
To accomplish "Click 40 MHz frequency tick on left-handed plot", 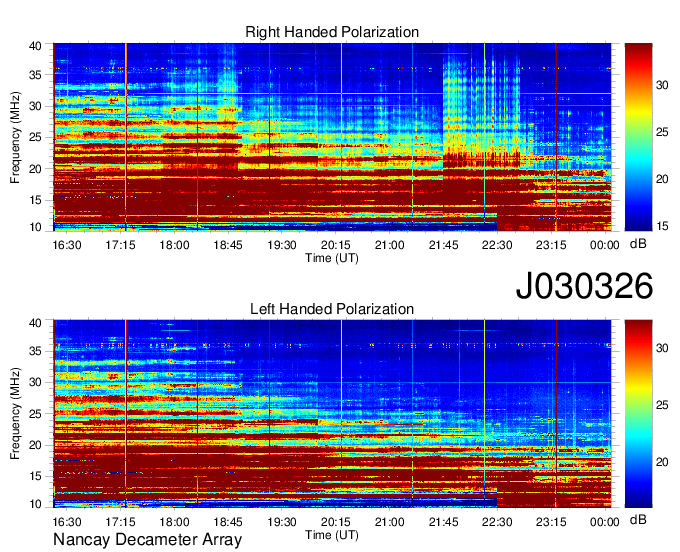I will (x=35, y=323).
